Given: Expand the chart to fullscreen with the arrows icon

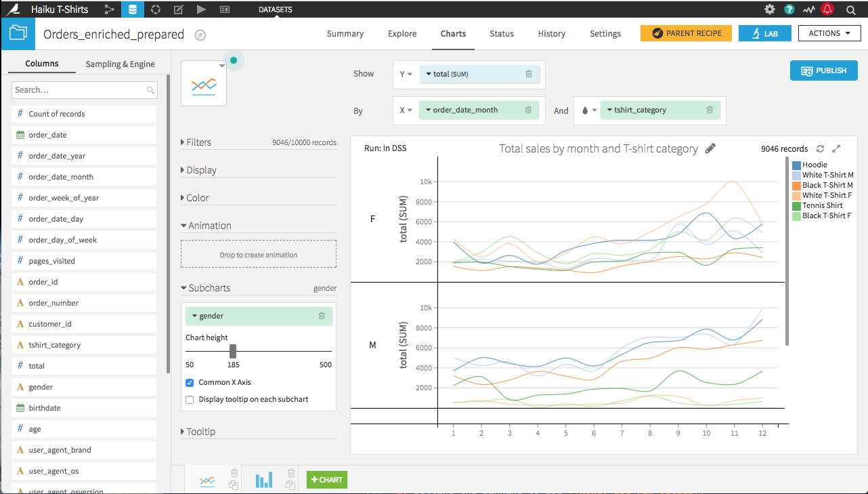Looking at the screenshot, I should pyautogui.click(x=837, y=148).
